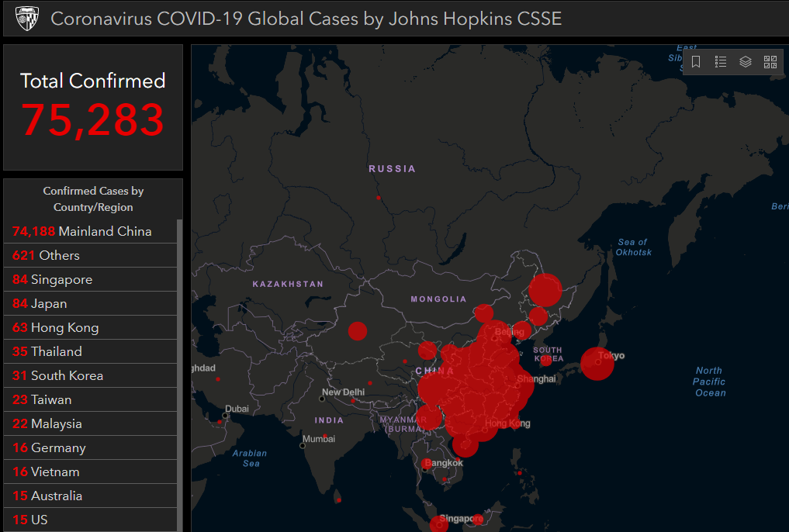
Task: Click the Shanghai city label
Action: [x=536, y=378]
